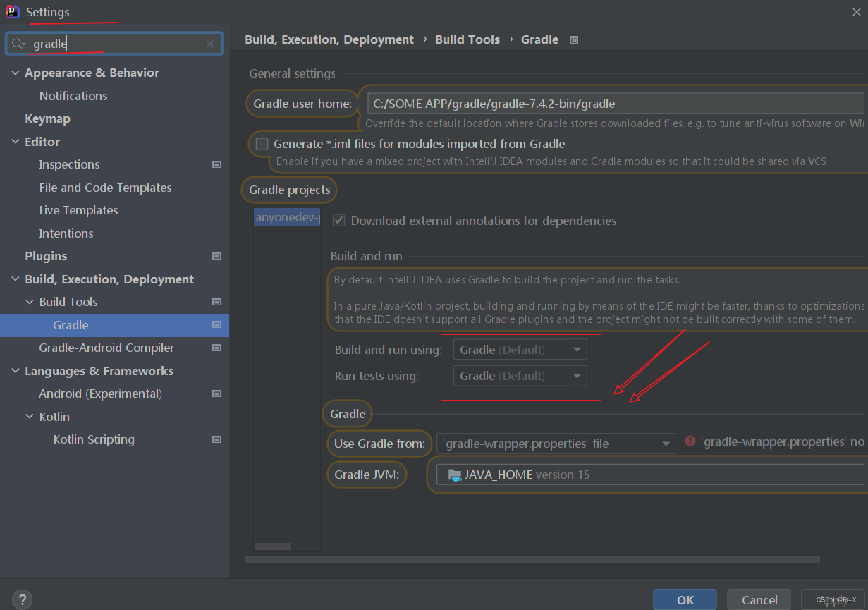Collapse the Editor section arrow
This screenshot has width=868, height=610.
[x=16, y=142]
